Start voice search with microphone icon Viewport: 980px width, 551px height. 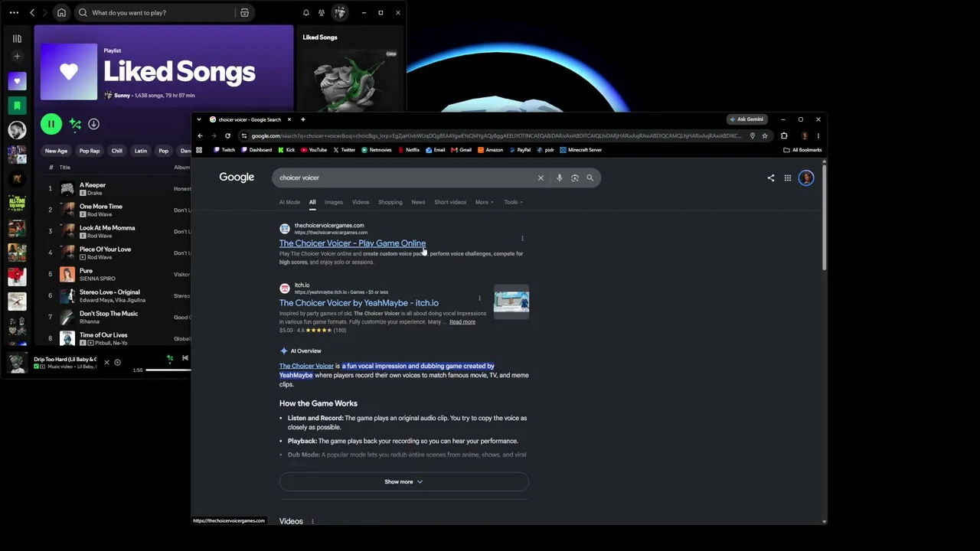tap(560, 178)
